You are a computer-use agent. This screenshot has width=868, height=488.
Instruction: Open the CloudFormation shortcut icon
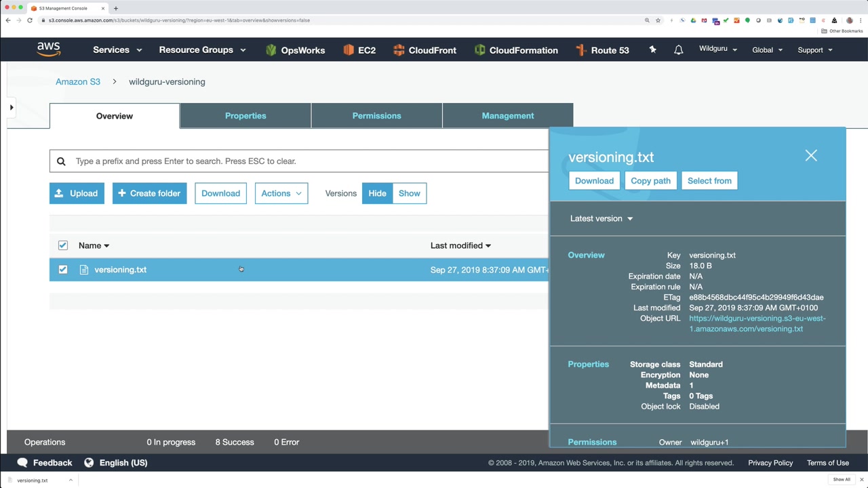click(480, 50)
